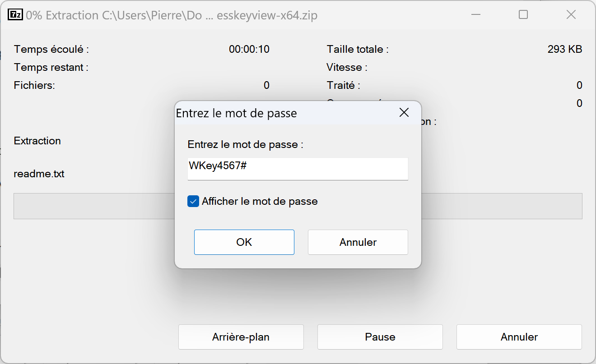
Task: Maximize the extraction window
Action: pyautogui.click(x=523, y=15)
